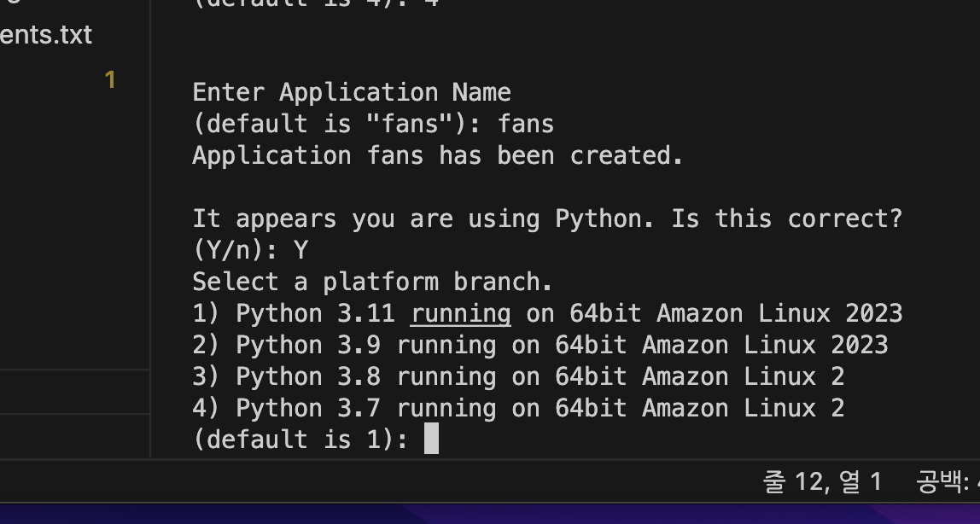Open the file ending in ents.txt
Viewport: 980px width, 524px height.
coord(46,34)
